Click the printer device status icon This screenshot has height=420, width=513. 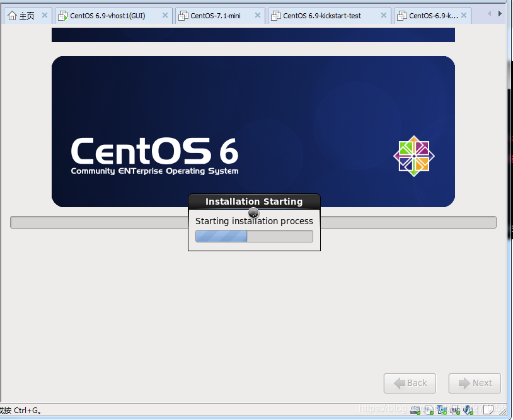(x=455, y=410)
